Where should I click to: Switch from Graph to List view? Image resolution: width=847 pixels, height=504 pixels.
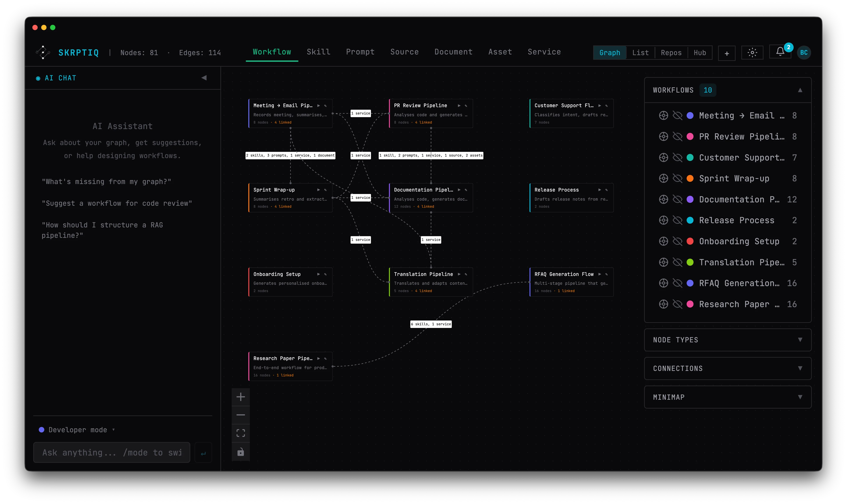[x=641, y=52]
